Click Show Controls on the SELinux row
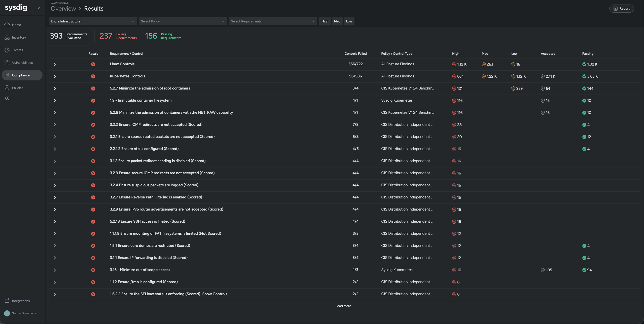Viewport: 644px width, 324px height. [x=214, y=294]
